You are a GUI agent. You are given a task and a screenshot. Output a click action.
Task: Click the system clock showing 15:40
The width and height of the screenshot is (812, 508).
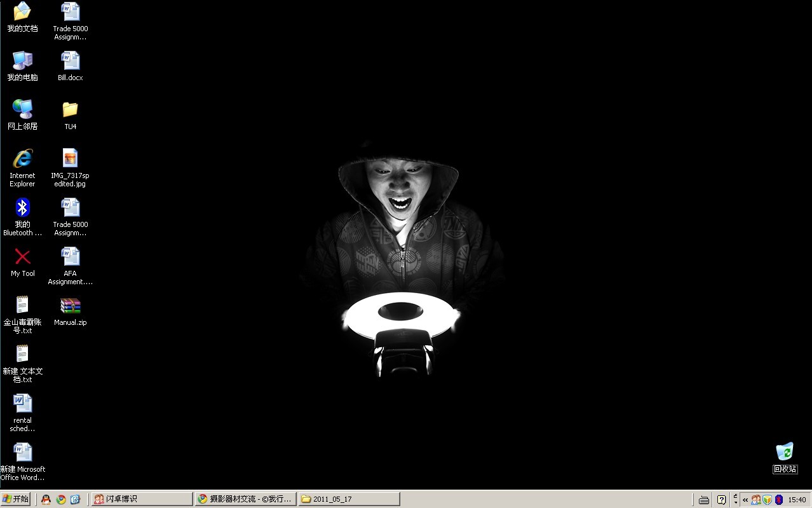click(797, 500)
